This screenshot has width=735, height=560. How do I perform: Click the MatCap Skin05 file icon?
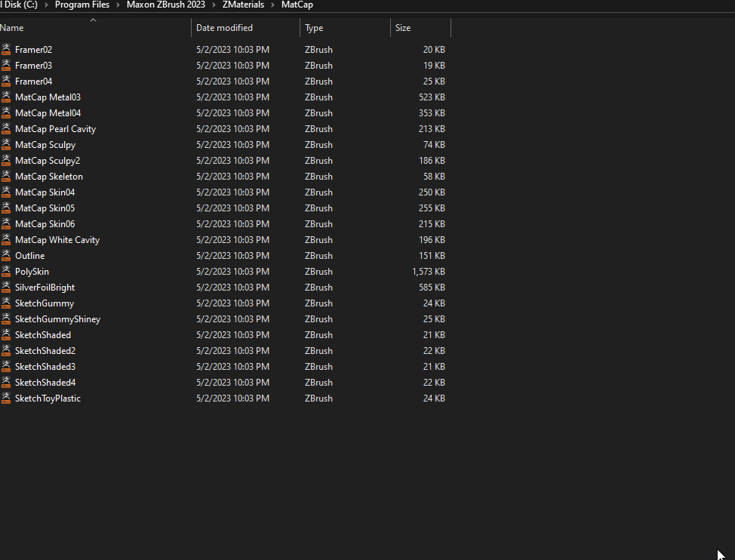coord(6,208)
